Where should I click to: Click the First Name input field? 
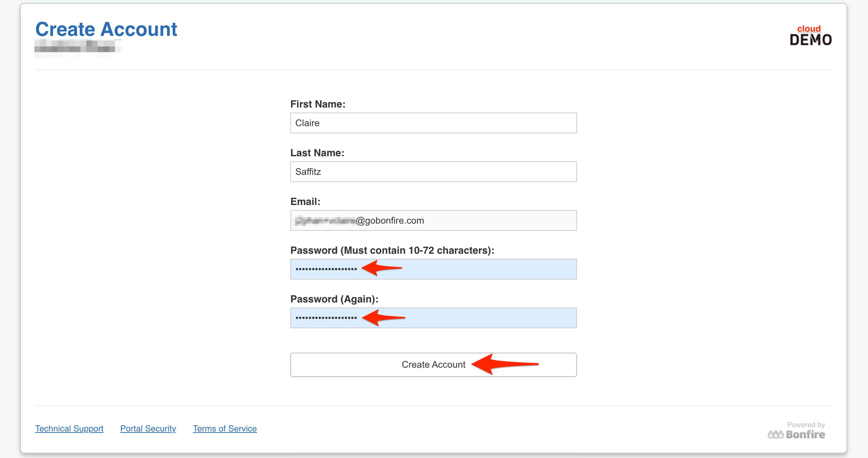pyautogui.click(x=433, y=123)
